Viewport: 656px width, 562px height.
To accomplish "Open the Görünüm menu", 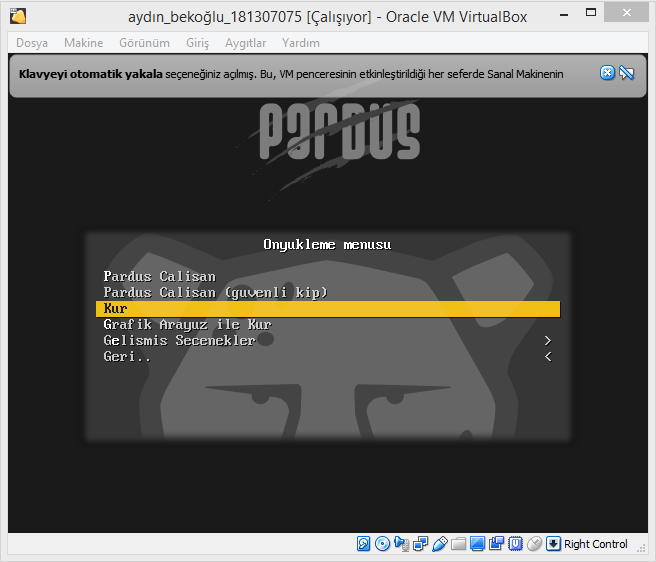I will point(144,43).
